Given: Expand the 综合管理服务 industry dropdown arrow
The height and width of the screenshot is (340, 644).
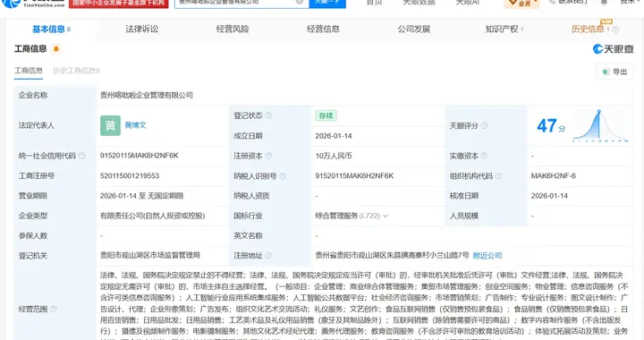Looking at the screenshot, I should 386,216.
